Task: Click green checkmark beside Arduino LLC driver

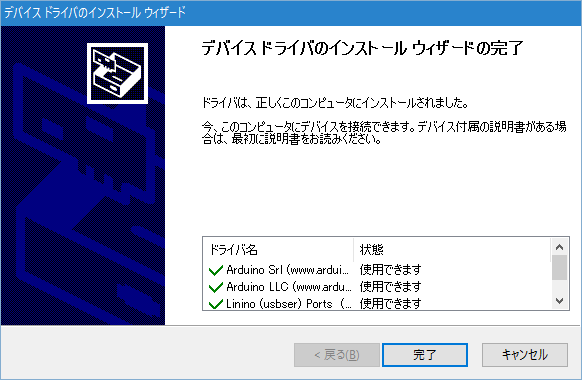Action: click(x=216, y=287)
